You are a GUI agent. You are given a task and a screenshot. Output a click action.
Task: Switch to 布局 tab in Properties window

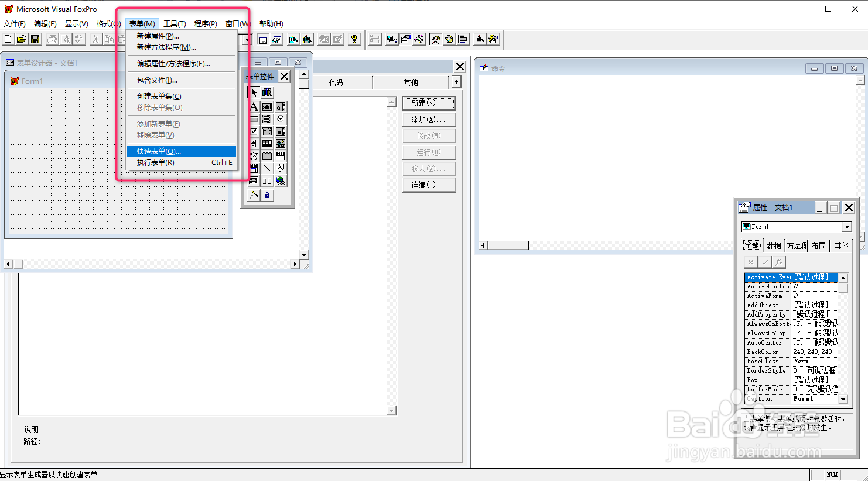[819, 246]
